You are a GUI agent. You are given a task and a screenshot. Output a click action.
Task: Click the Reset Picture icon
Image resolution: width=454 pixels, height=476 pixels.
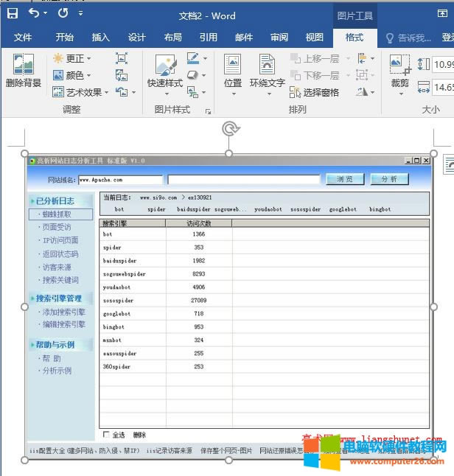tap(122, 92)
